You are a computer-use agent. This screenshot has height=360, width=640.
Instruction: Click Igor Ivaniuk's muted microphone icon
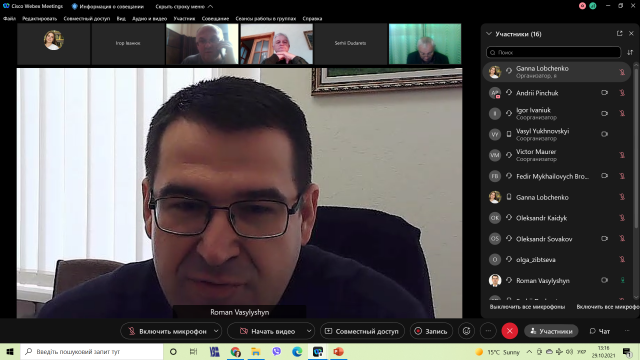(622, 113)
